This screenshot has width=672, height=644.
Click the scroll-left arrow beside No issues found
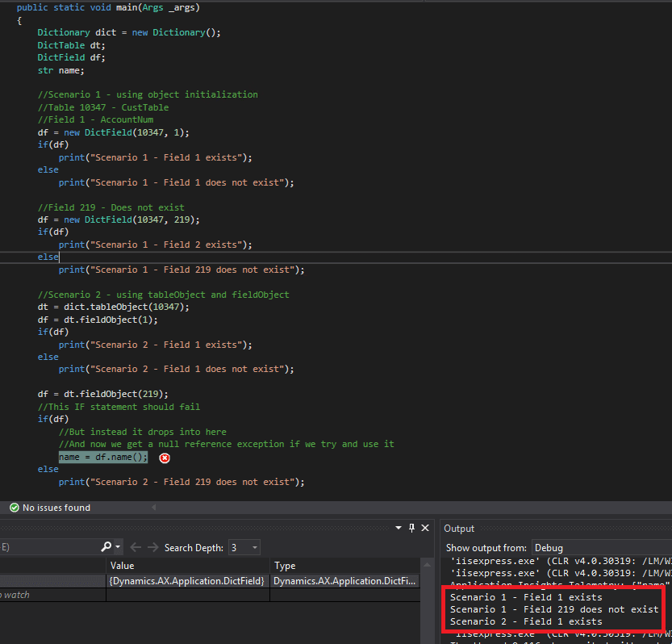click(154, 508)
